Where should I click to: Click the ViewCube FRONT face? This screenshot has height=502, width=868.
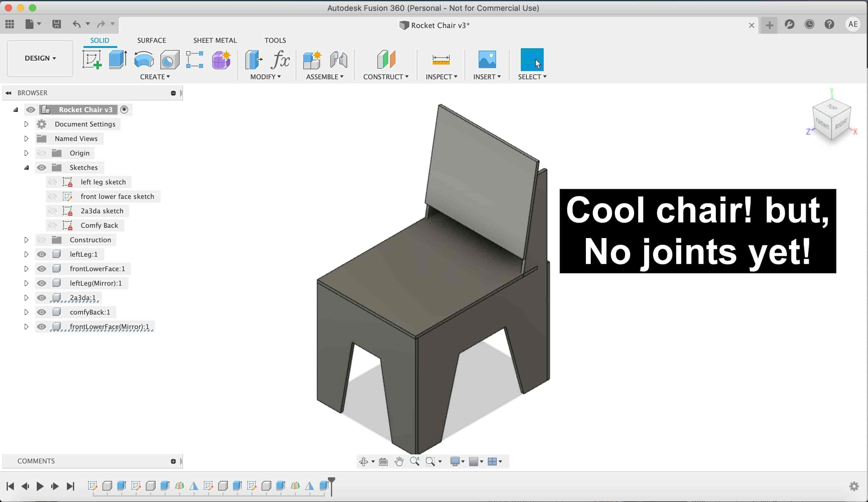(x=822, y=124)
